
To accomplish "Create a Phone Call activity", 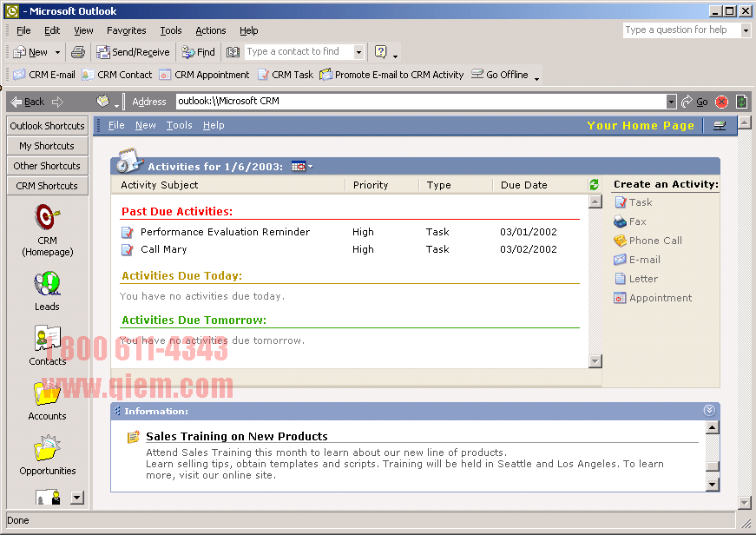I will click(648, 241).
